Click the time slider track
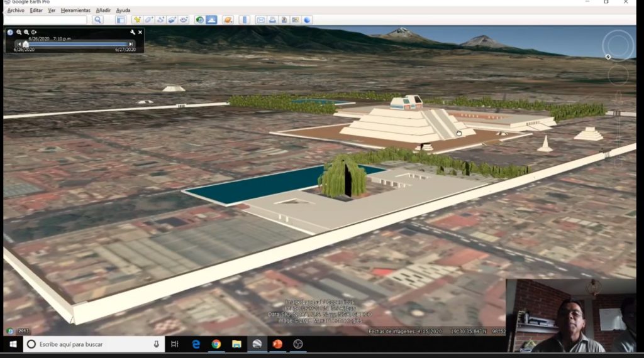 75,44
